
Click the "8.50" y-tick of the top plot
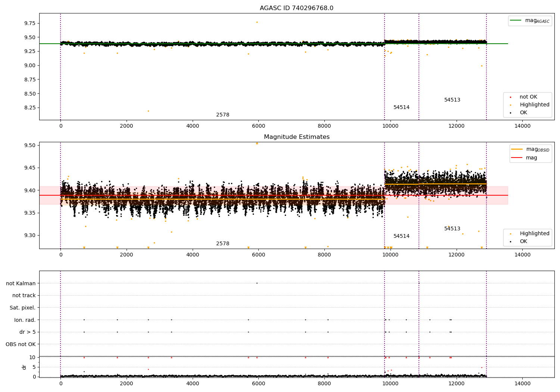29,94
